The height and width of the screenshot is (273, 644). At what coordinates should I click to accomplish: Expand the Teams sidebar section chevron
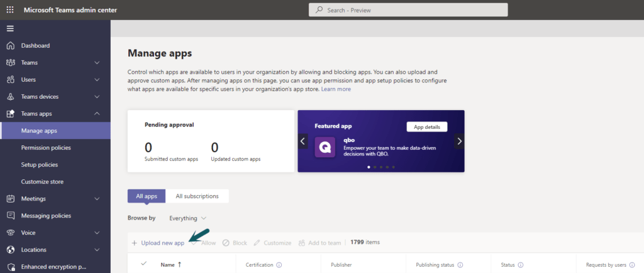pyautogui.click(x=97, y=63)
